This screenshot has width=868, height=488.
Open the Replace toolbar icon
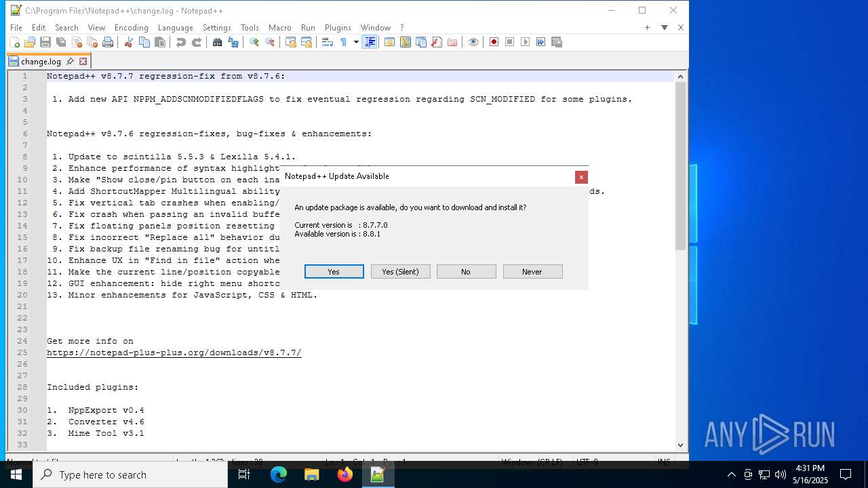coord(233,42)
